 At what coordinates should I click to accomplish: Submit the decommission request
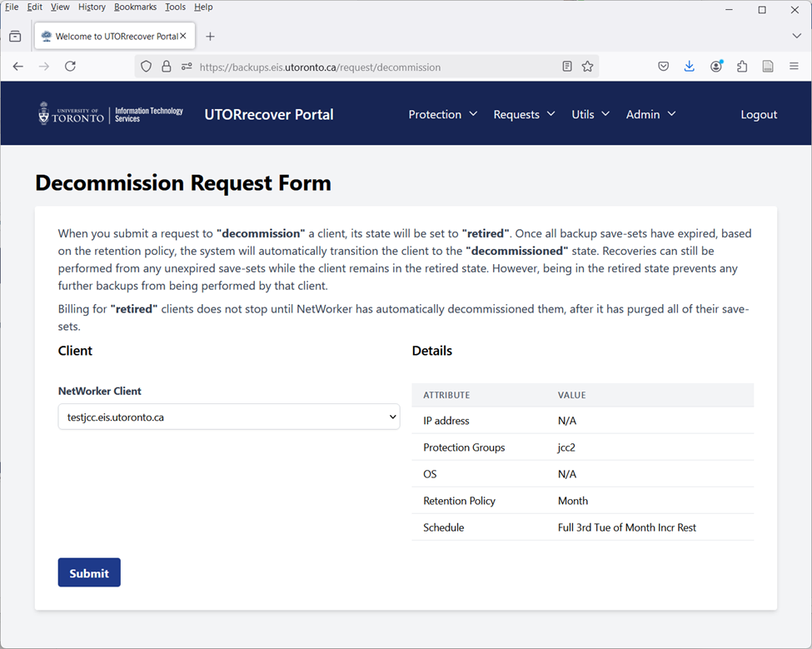tap(89, 572)
